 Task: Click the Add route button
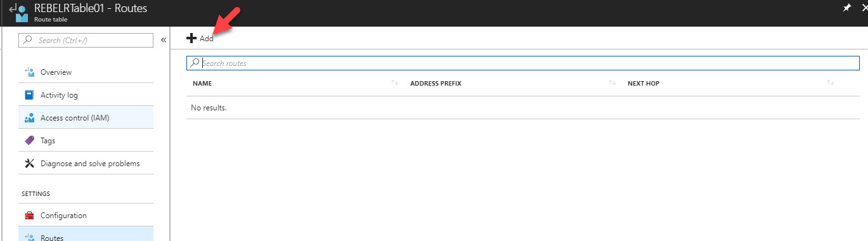(x=200, y=39)
